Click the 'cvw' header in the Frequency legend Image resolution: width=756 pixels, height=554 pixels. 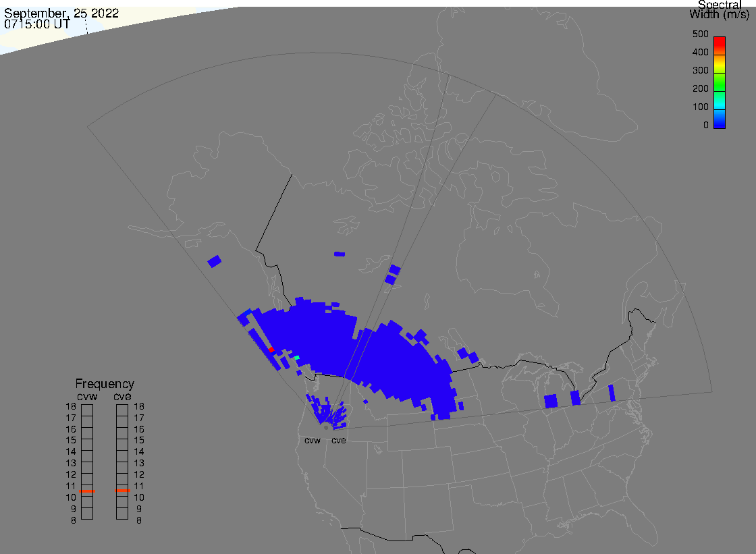[87, 396]
